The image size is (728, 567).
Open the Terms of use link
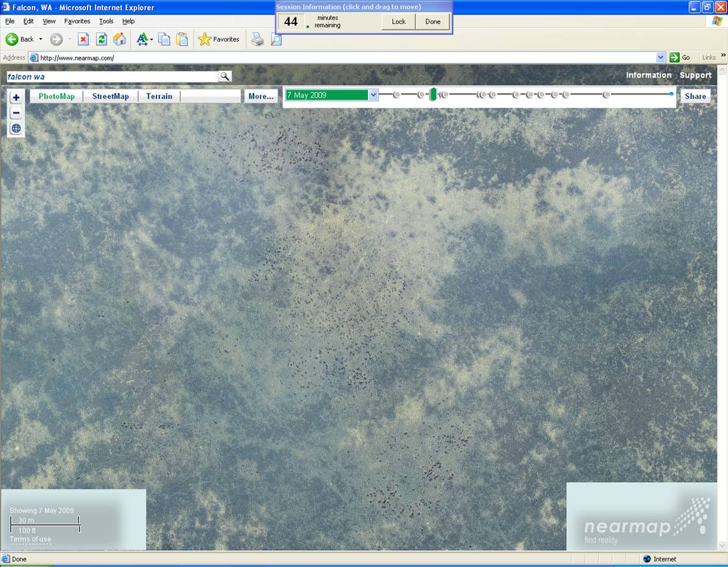click(x=30, y=539)
